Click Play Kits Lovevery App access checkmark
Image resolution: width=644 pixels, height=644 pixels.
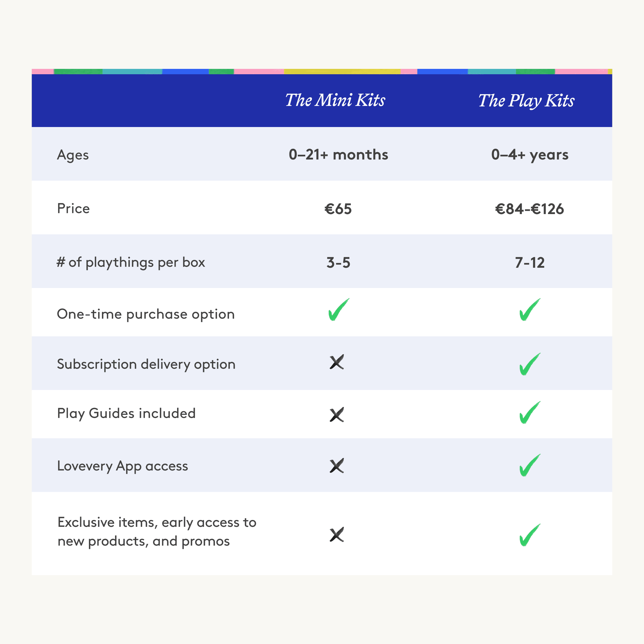[x=529, y=465]
